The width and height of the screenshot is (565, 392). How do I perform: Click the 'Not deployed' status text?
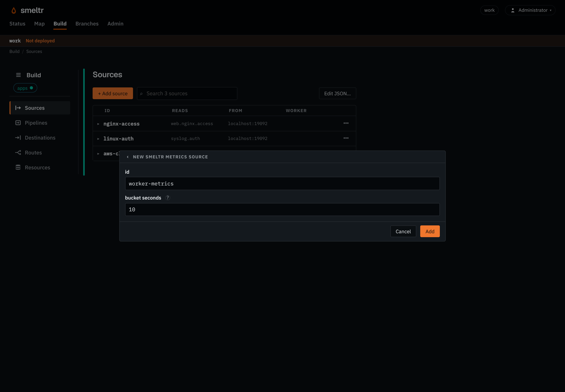tap(40, 41)
